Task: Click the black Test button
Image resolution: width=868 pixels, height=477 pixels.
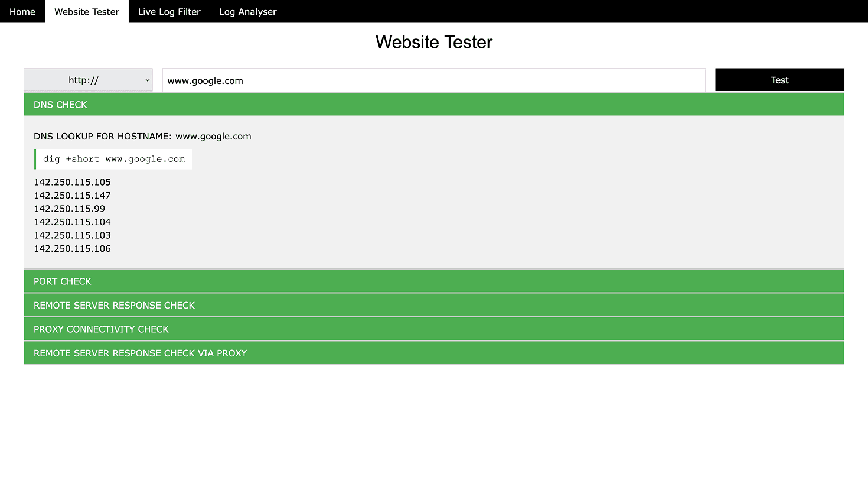Action: [x=779, y=80]
